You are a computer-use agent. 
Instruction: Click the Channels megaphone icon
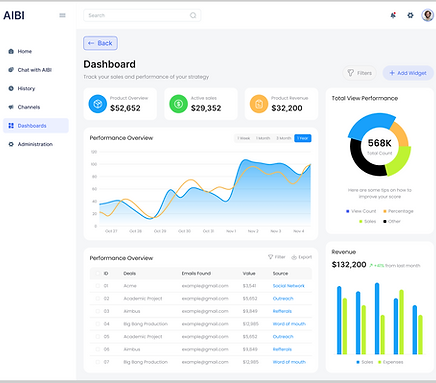11,107
